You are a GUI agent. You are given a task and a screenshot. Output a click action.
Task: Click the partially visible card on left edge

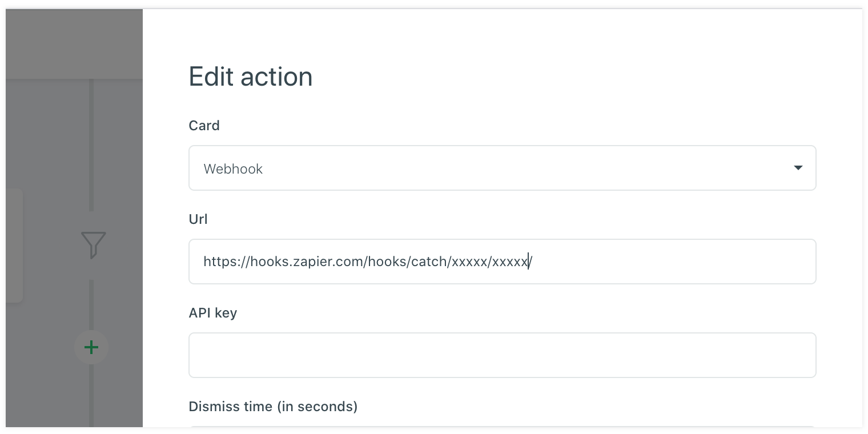coord(14,246)
